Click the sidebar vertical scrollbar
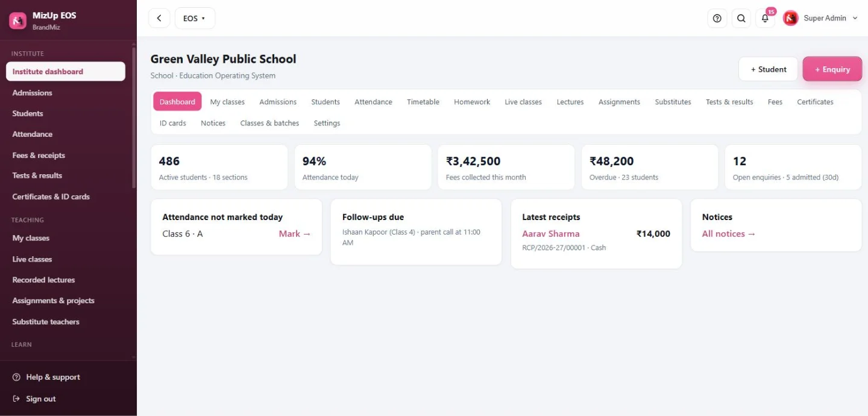Image resolution: width=868 pixels, height=416 pixels. (134, 118)
